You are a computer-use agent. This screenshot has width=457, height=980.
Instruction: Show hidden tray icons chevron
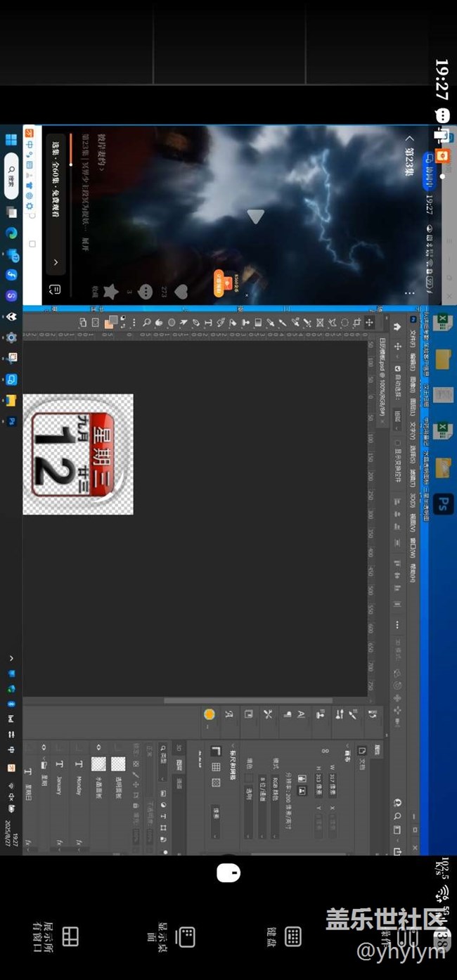(x=11, y=658)
